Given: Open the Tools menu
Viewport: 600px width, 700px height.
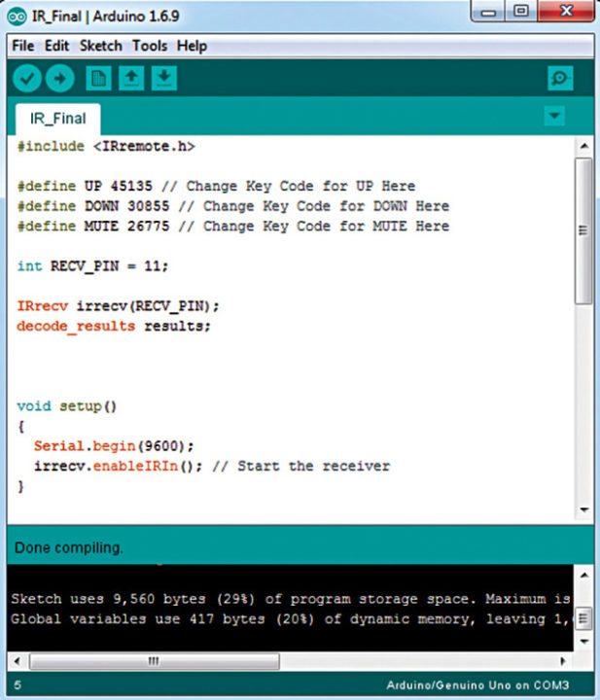Looking at the screenshot, I should (150, 46).
